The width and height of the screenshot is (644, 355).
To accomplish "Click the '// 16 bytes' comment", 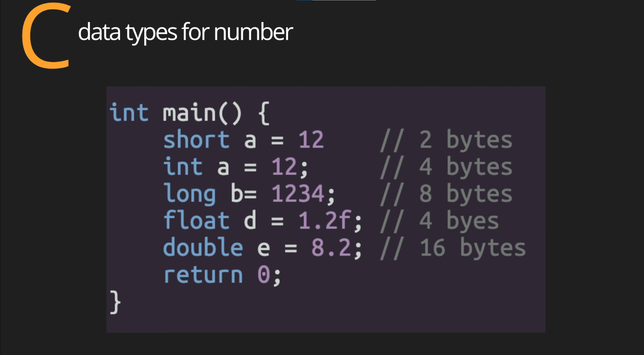I will [453, 248].
